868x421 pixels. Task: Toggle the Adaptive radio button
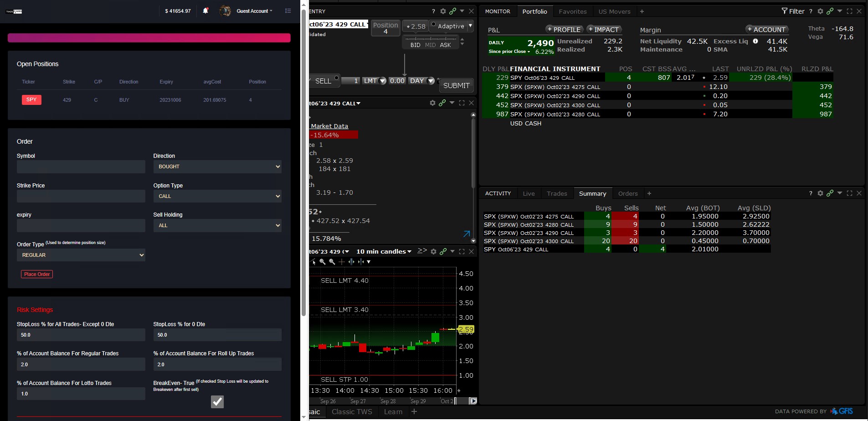click(x=434, y=25)
